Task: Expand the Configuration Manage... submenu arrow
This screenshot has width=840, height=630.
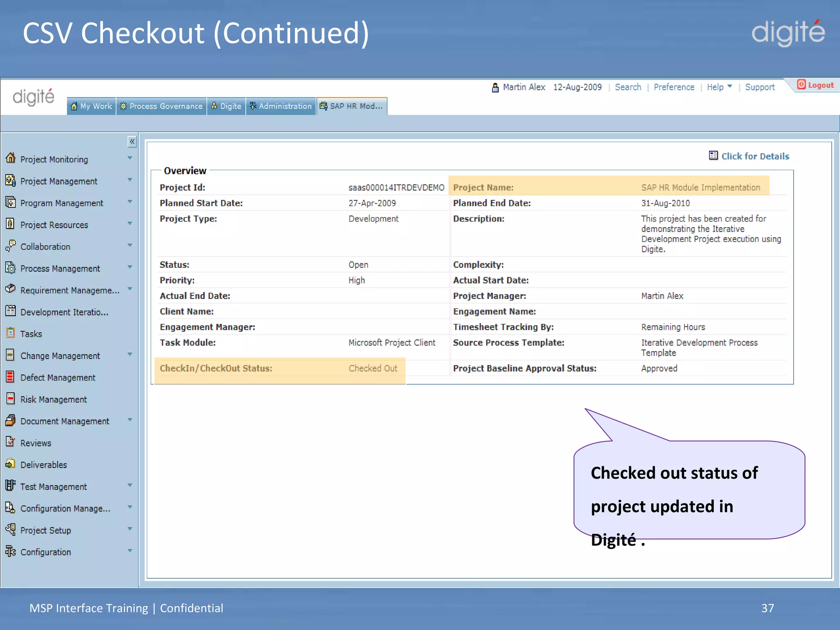Action: pos(130,507)
